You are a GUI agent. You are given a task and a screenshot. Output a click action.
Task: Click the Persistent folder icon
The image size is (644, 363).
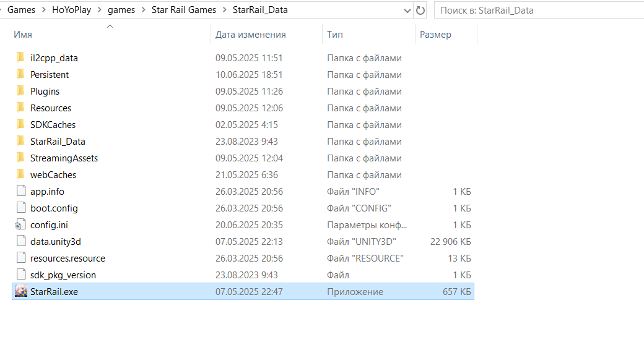[x=20, y=74]
